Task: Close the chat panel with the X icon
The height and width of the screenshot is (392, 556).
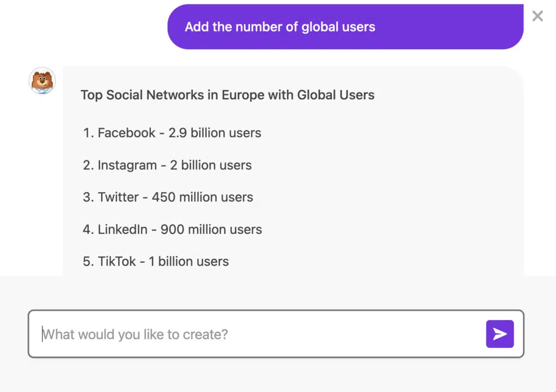Action: (538, 16)
